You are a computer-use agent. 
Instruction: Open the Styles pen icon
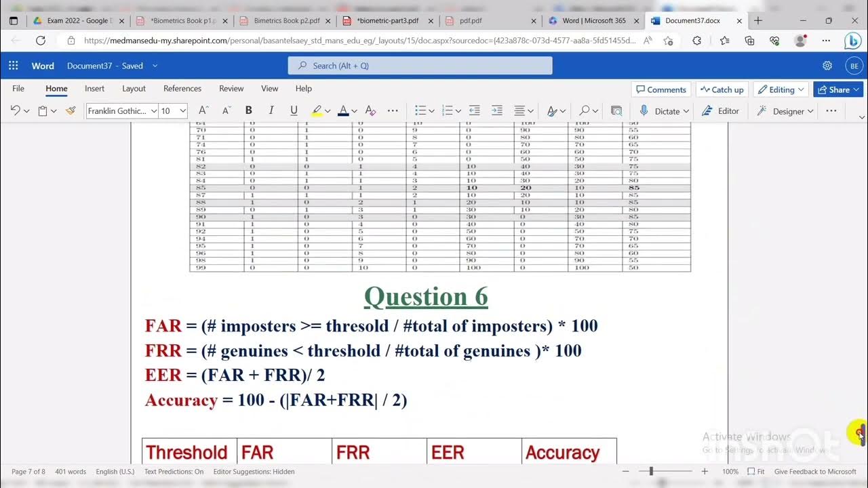click(x=552, y=110)
